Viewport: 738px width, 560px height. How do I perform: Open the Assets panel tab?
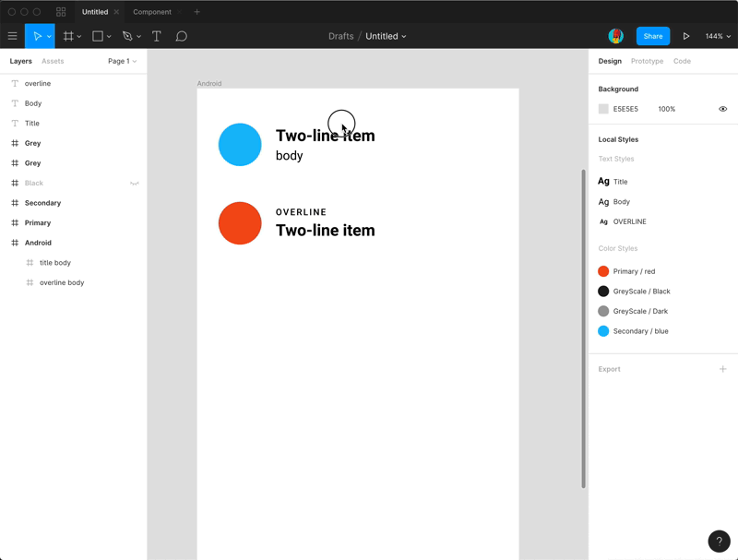[x=53, y=61]
